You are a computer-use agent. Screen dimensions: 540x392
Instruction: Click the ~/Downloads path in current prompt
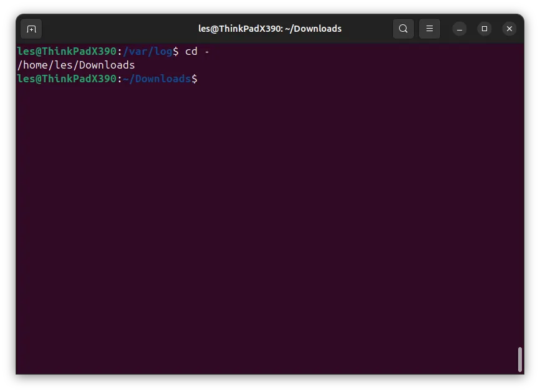click(x=157, y=79)
